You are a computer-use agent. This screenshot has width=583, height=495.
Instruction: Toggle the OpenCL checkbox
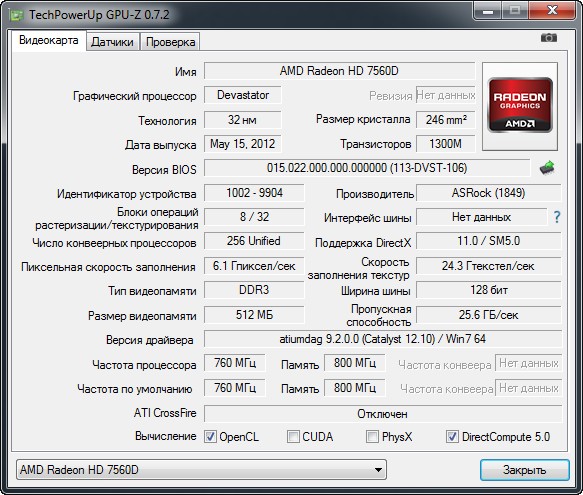coord(210,436)
